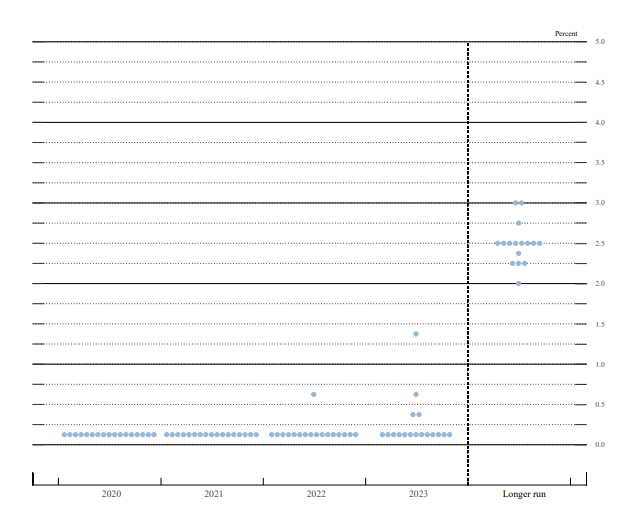The width and height of the screenshot is (619, 522).
Task: Click the 5.0 y-axis value
Action: [x=600, y=41]
